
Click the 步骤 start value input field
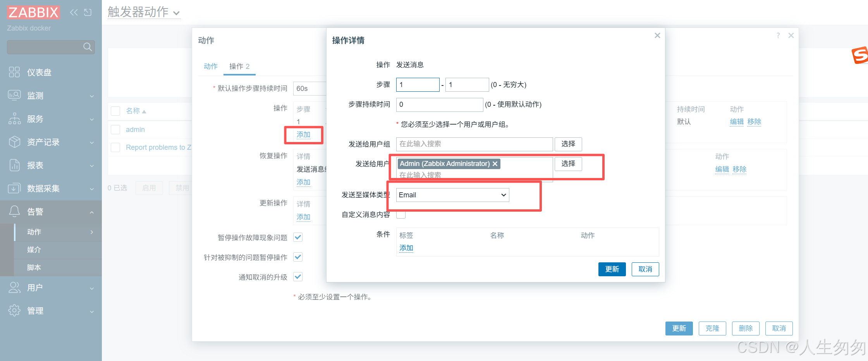[418, 84]
